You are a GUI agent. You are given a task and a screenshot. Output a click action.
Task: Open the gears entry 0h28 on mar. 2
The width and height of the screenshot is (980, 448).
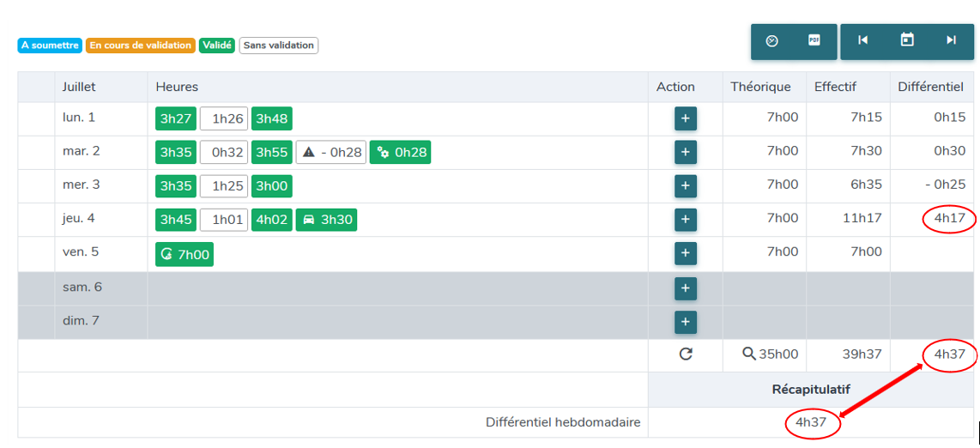pyautogui.click(x=400, y=153)
